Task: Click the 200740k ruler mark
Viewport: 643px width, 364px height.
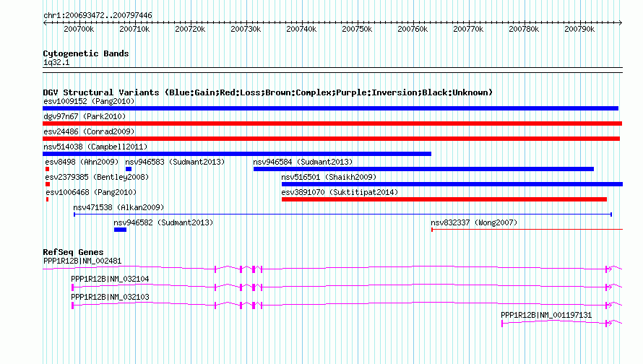Action: [301, 29]
